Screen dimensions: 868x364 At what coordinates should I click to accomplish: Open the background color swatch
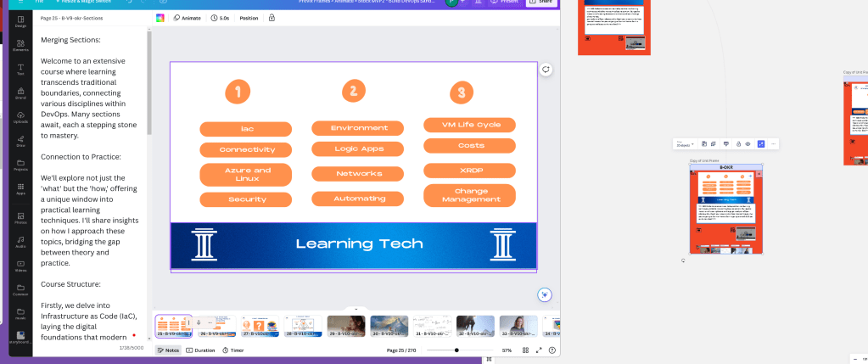160,18
